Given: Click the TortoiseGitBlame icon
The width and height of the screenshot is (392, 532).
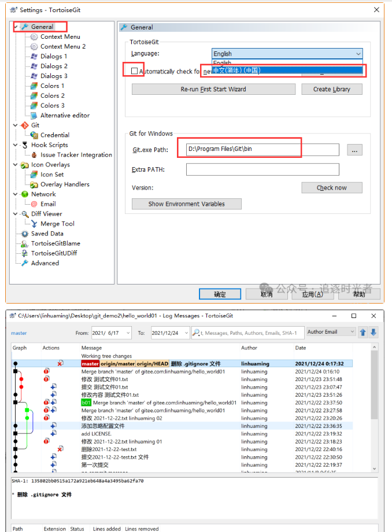Looking at the screenshot, I should coord(25,243).
